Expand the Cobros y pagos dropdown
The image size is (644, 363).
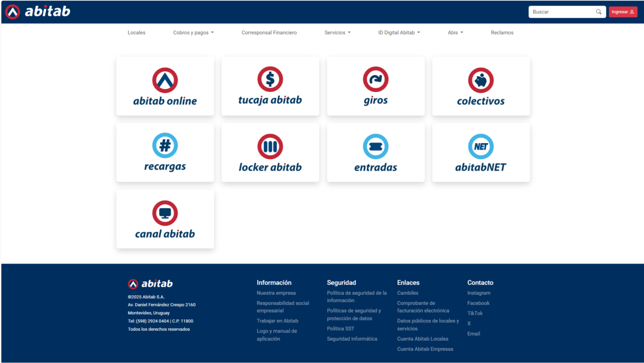point(193,33)
